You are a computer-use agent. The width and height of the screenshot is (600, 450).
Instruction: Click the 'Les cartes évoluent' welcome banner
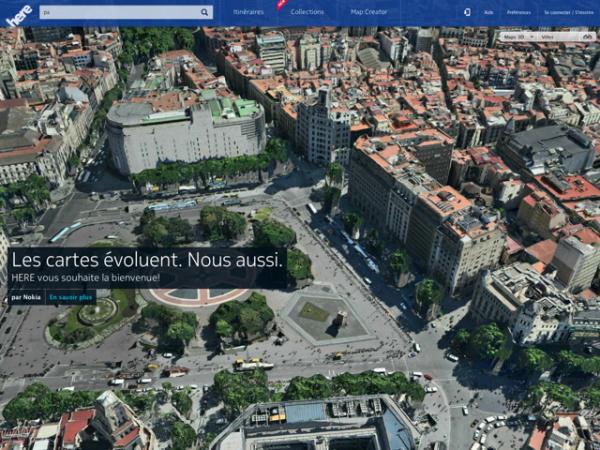coord(147,268)
